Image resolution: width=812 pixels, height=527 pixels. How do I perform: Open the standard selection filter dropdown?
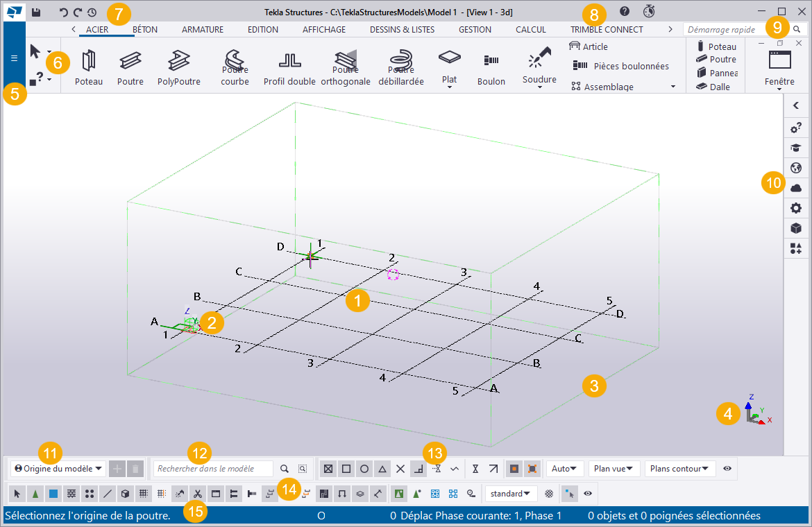[x=511, y=493]
